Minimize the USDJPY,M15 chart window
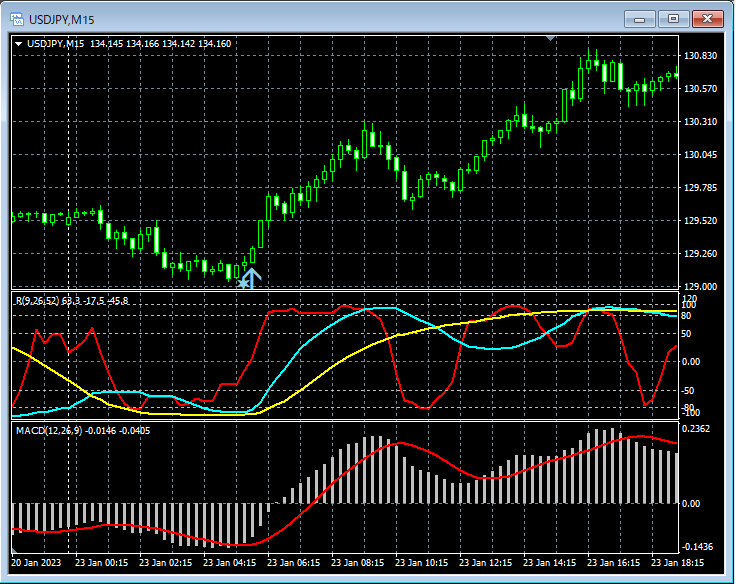 (639, 19)
